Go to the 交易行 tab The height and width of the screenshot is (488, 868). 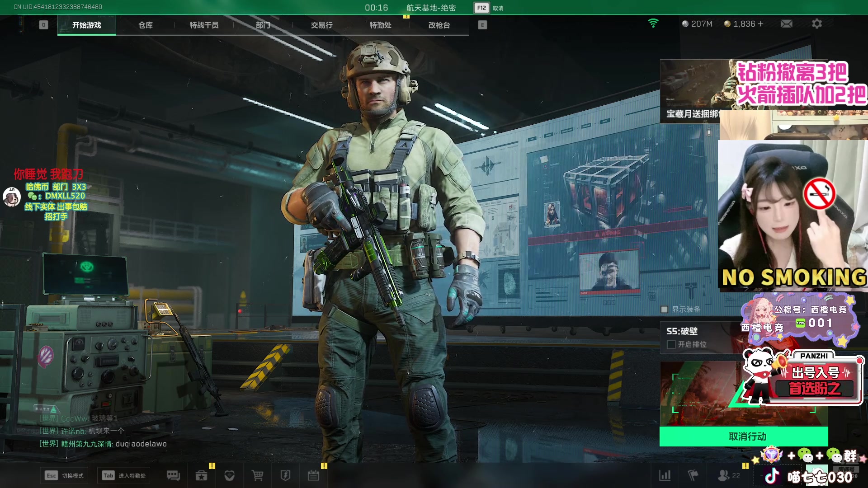pos(321,25)
